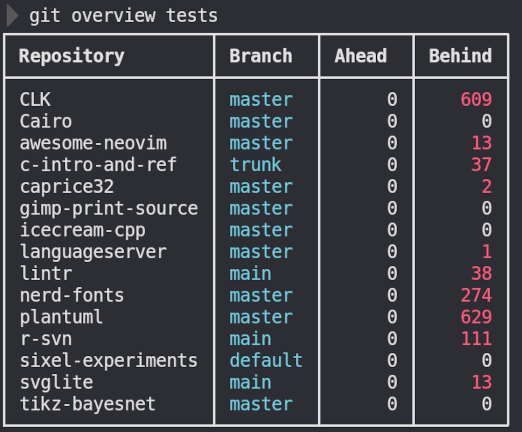This screenshot has width=522, height=432.
Task: Click the Behind column header
Action: 460,56
